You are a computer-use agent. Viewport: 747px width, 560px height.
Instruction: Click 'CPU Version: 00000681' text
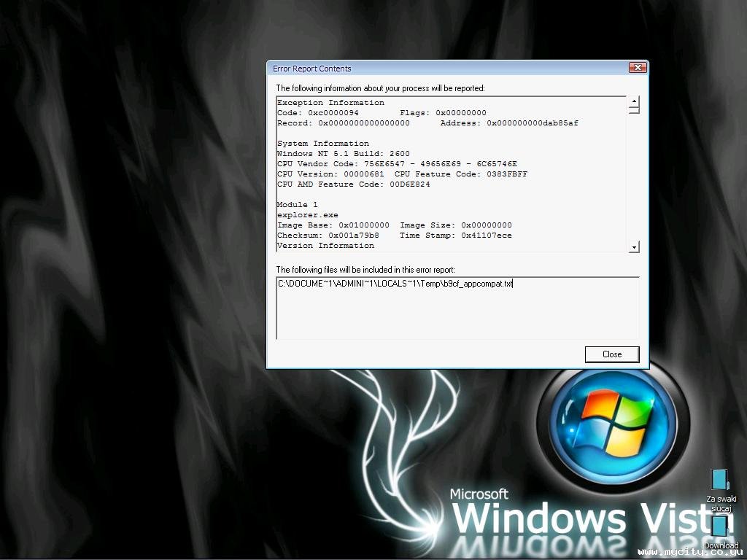[330, 174]
